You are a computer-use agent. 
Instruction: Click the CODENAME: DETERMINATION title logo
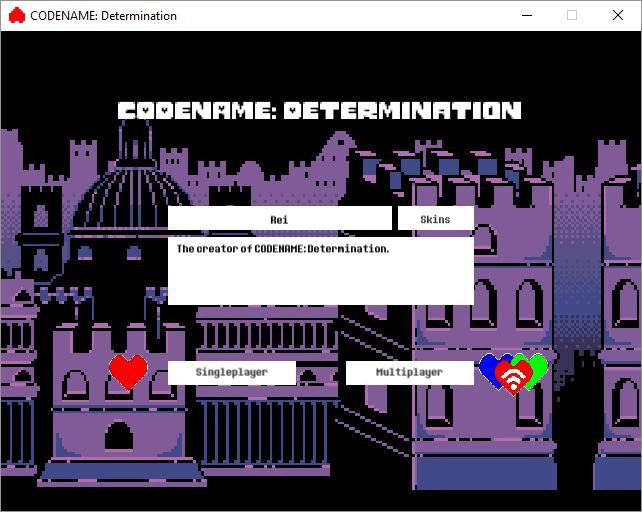319,110
